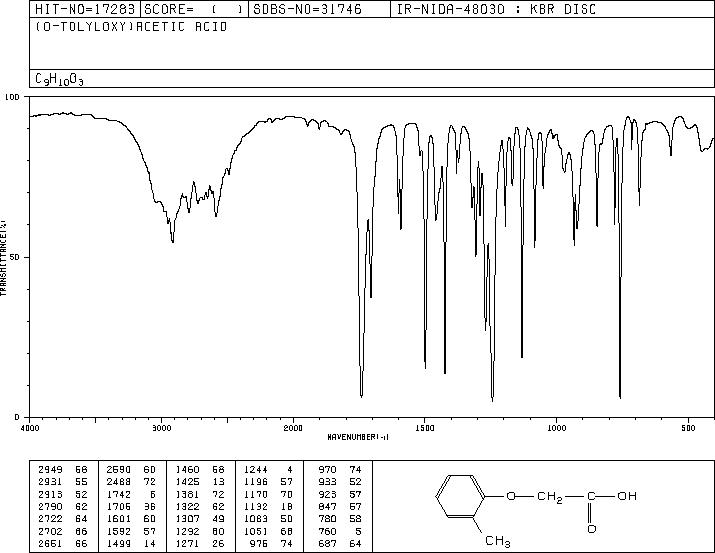Click the OH group in structure diagram
The width and height of the screenshot is (715, 553).
[x=627, y=496]
